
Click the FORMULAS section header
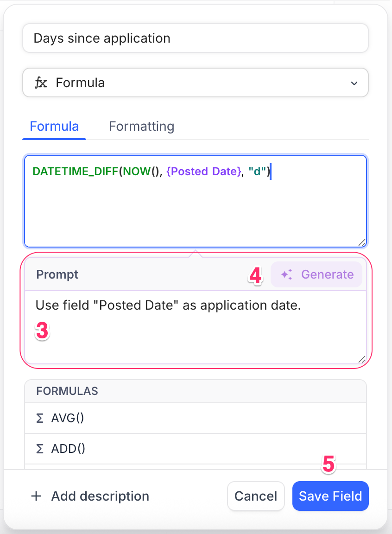click(x=67, y=391)
